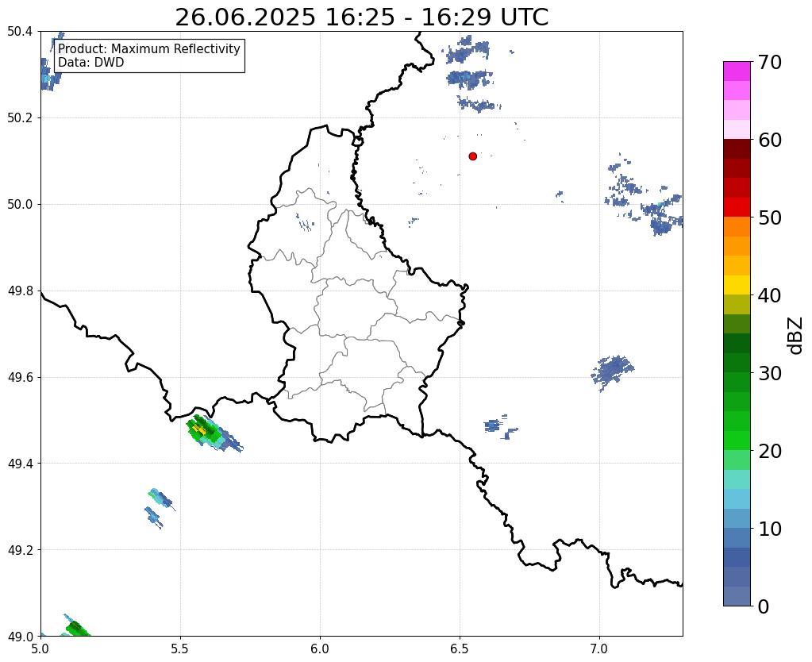The image size is (812, 662).
Task: Click the longitude axis label 5.5
Action: (180, 649)
